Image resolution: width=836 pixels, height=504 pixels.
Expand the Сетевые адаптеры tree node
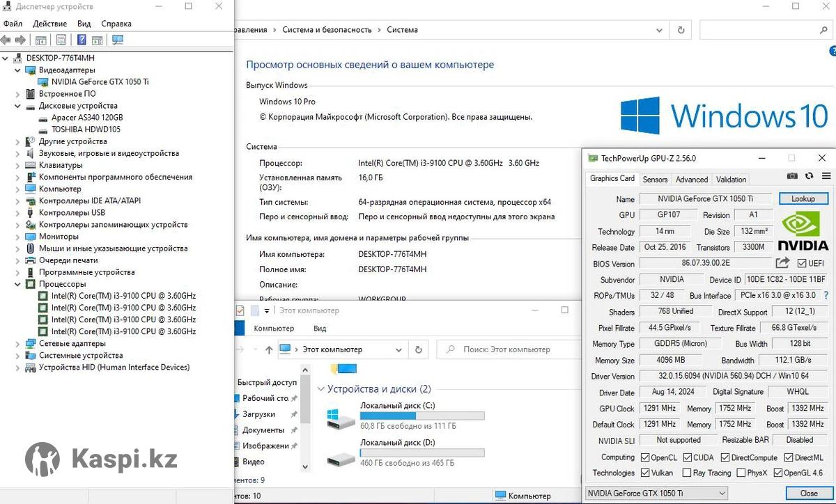[18, 344]
